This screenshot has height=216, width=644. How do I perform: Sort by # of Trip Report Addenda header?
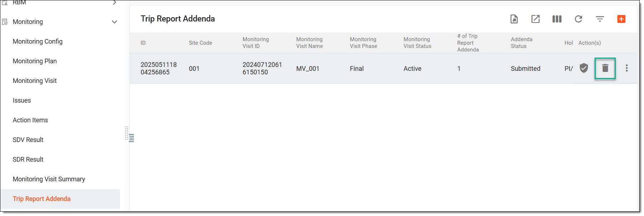[468, 43]
